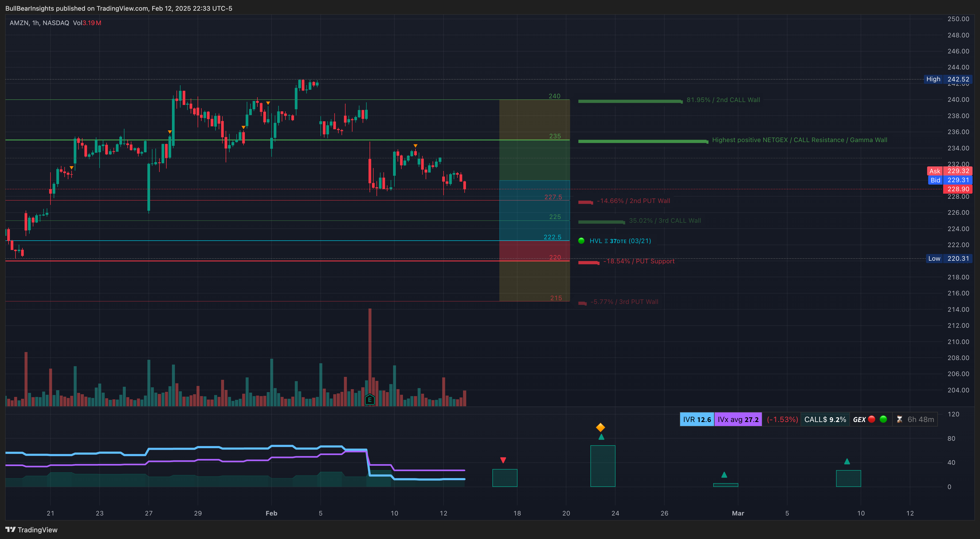Viewport: 980px width, 539px height.
Task: Click the tall volume spike bar at earnings
Action: (x=370, y=357)
